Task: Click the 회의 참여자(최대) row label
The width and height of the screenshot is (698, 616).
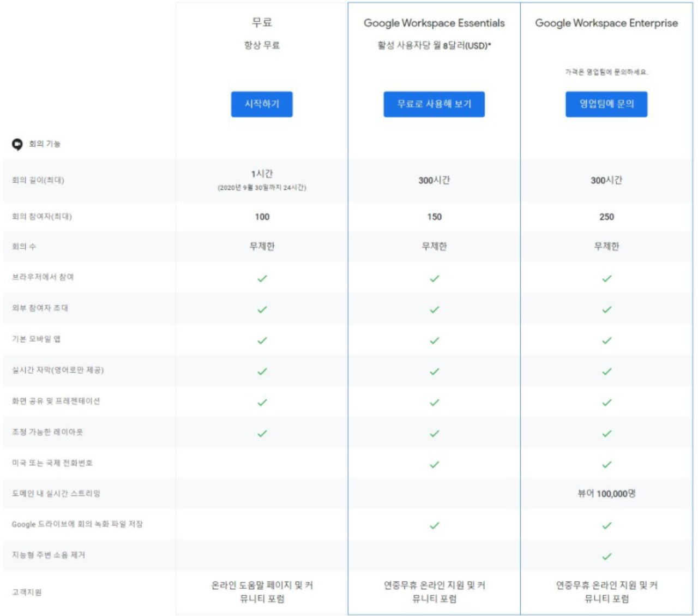Action: coord(42,217)
